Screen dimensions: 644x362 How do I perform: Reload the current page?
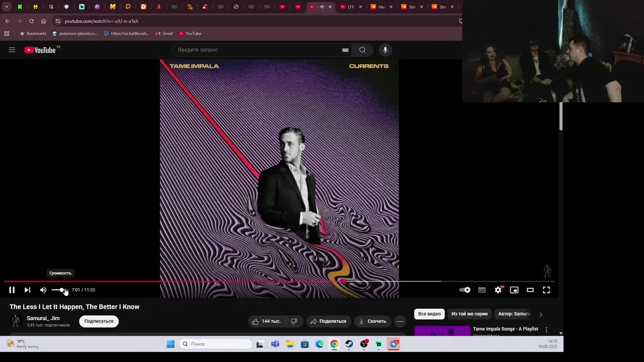pos(31,21)
